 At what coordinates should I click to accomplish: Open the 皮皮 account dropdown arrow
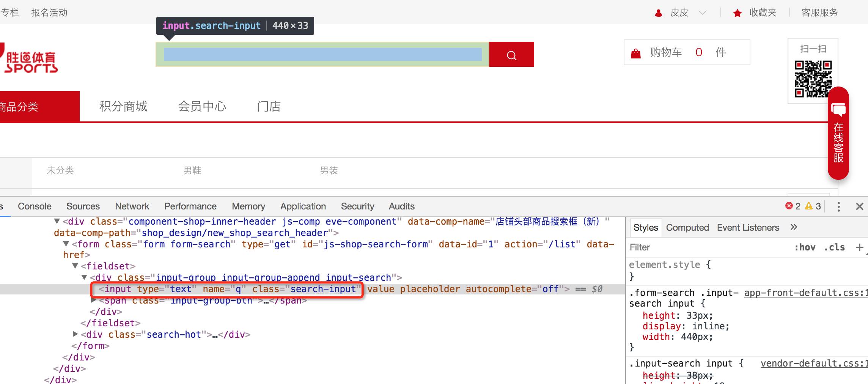[x=703, y=13]
